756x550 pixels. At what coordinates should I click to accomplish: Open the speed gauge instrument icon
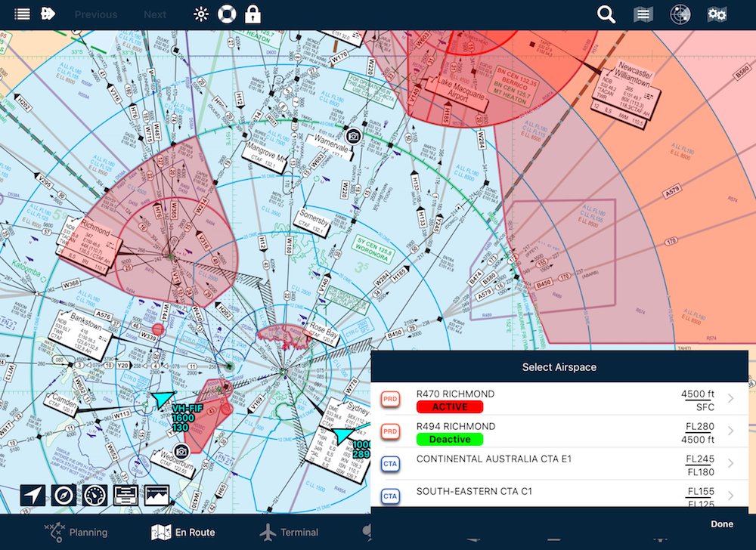(x=95, y=495)
